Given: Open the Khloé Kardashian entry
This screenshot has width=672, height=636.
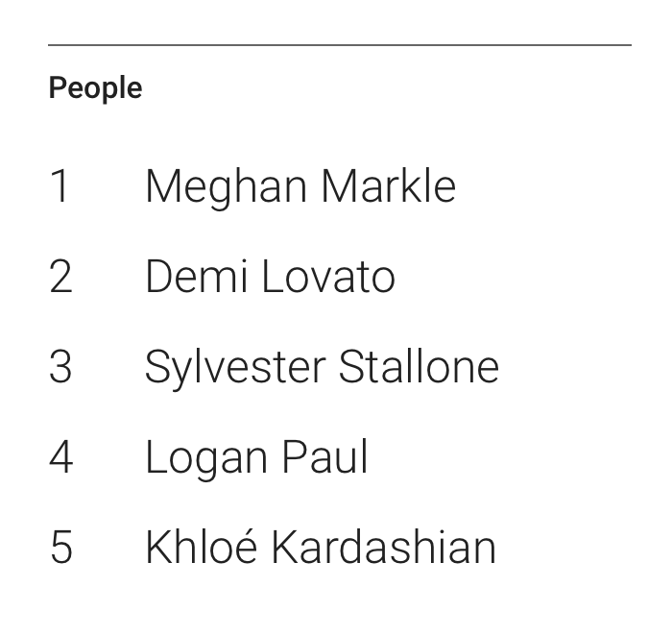Looking at the screenshot, I should [321, 548].
